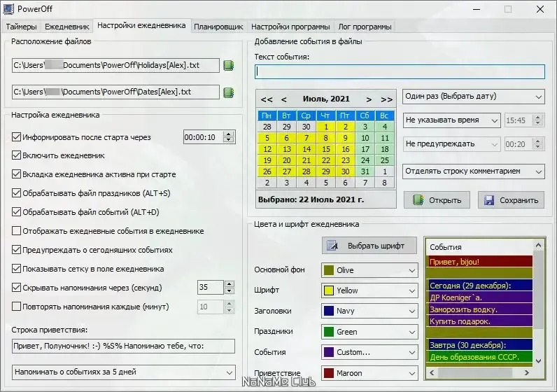
Task: Open the Заголовки Navy color dropdown
Action: pos(369,311)
